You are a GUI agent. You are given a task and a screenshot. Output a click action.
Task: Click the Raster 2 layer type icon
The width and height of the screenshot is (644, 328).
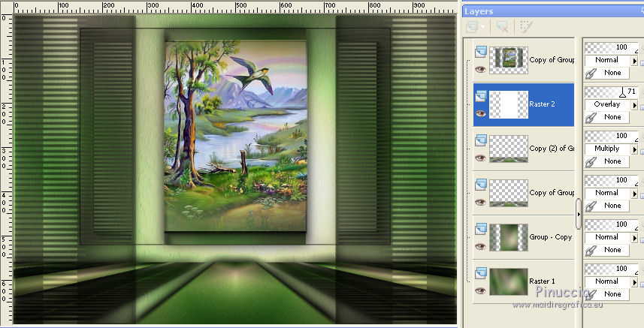pos(480,96)
